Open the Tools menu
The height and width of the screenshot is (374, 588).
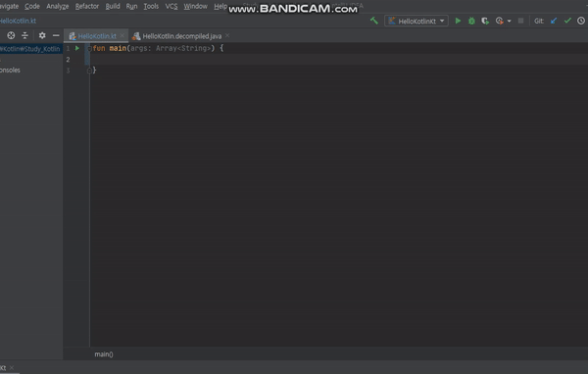click(x=151, y=7)
